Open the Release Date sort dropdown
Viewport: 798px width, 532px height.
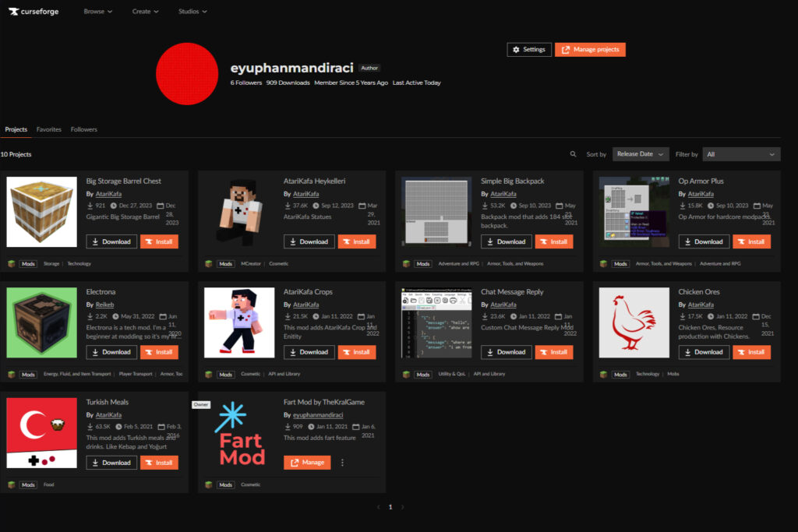[x=641, y=154]
